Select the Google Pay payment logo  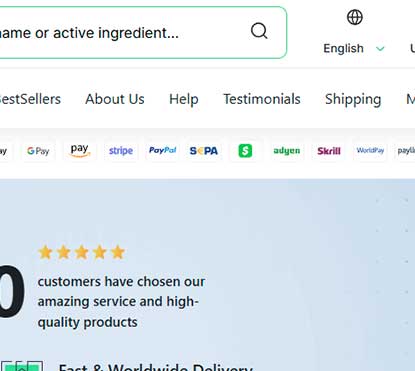coord(38,151)
